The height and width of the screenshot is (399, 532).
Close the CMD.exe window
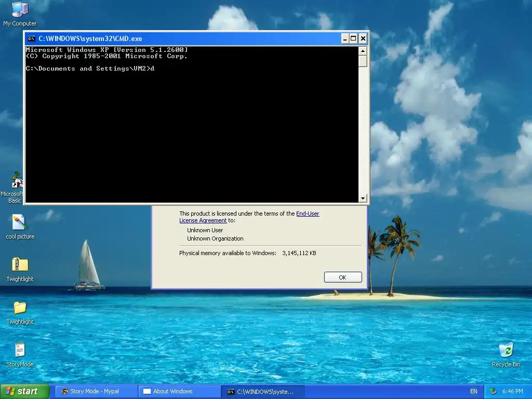[x=363, y=38]
